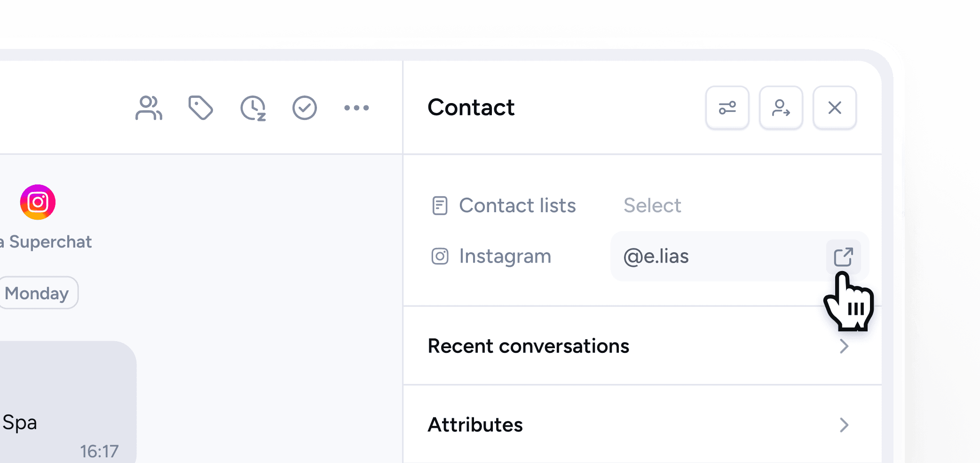The height and width of the screenshot is (463, 980).
Task: Mark conversation done with checkmark icon
Action: pyautogui.click(x=305, y=108)
